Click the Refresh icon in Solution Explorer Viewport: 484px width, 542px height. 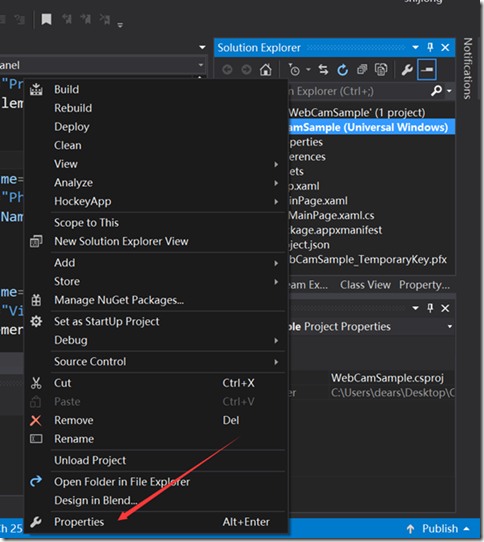point(343,70)
